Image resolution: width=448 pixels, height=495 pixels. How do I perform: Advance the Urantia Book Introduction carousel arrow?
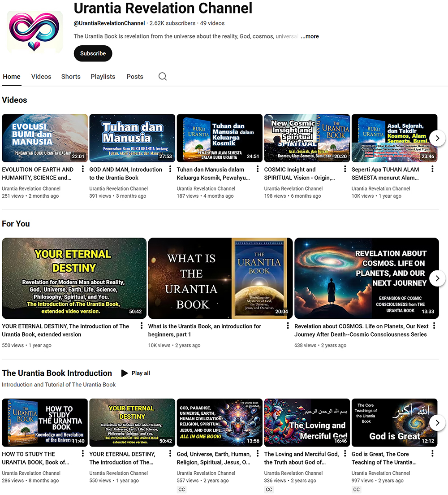[x=437, y=423]
